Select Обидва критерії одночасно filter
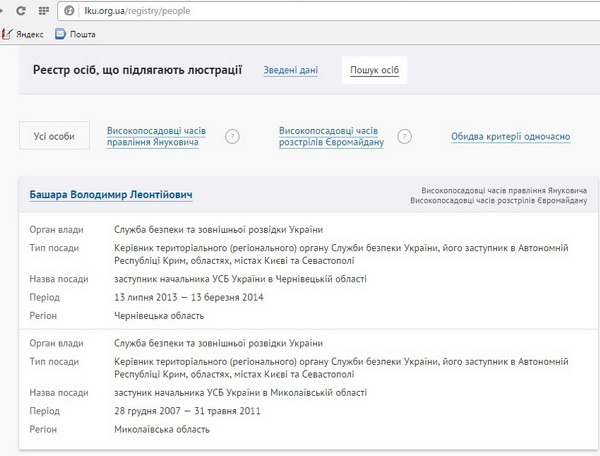Viewport: 600px width, 456px height. click(510, 136)
